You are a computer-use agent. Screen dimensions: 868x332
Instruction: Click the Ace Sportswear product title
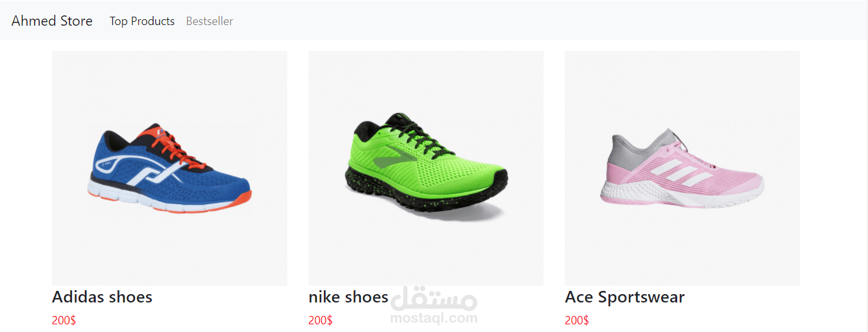click(x=624, y=297)
